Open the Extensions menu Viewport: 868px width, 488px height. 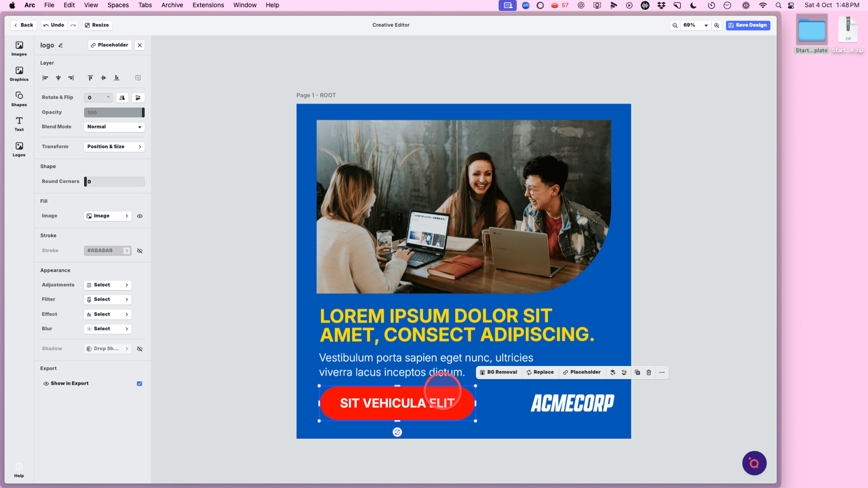(x=208, y=5)
